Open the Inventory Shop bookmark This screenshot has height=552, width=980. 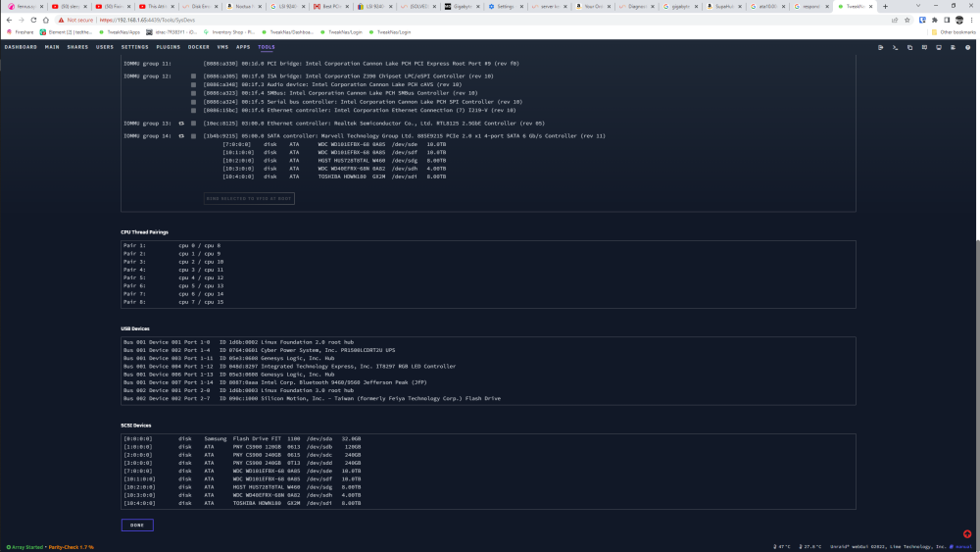click(228, 32)
